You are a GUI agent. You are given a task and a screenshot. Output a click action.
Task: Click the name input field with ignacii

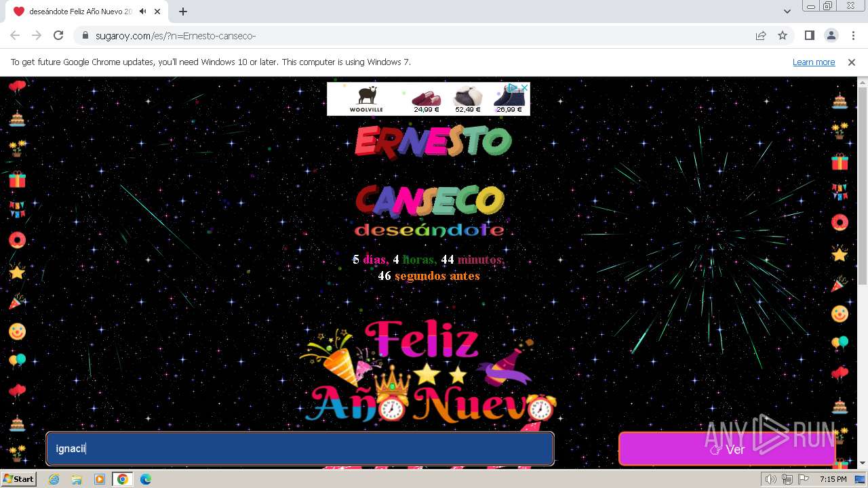[300, 449]
